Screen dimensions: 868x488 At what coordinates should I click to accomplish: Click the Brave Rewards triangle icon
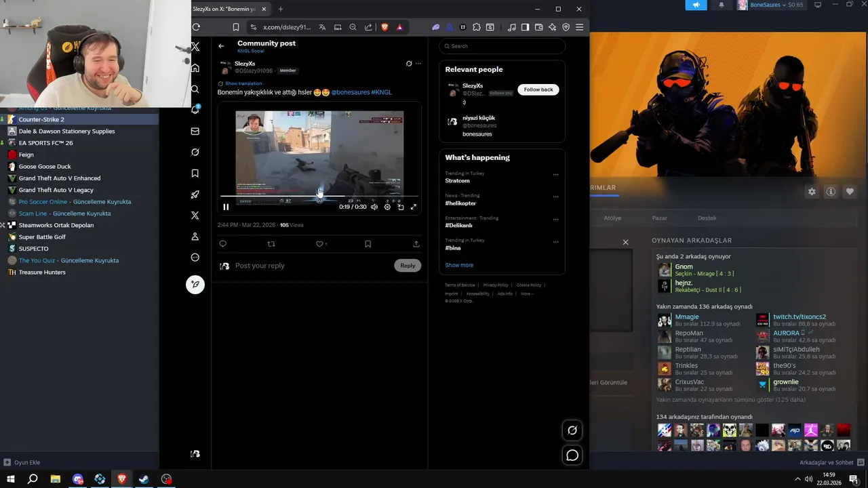click(399, 27)
